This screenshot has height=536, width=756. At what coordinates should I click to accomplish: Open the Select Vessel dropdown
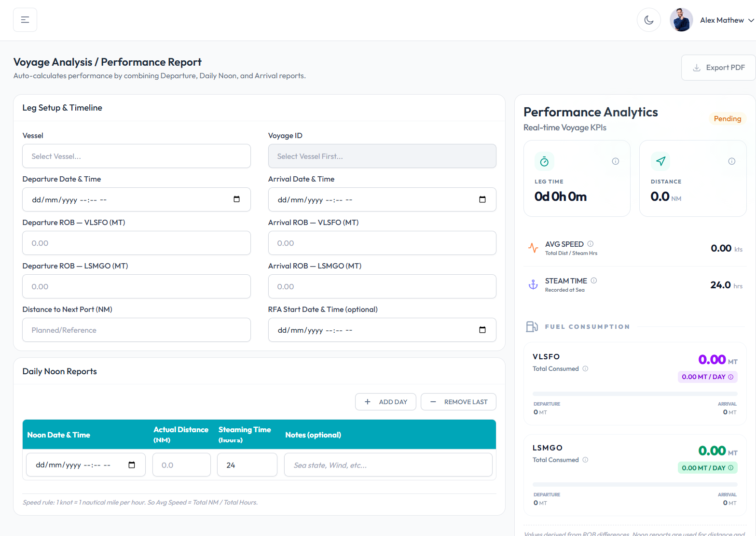137,156
